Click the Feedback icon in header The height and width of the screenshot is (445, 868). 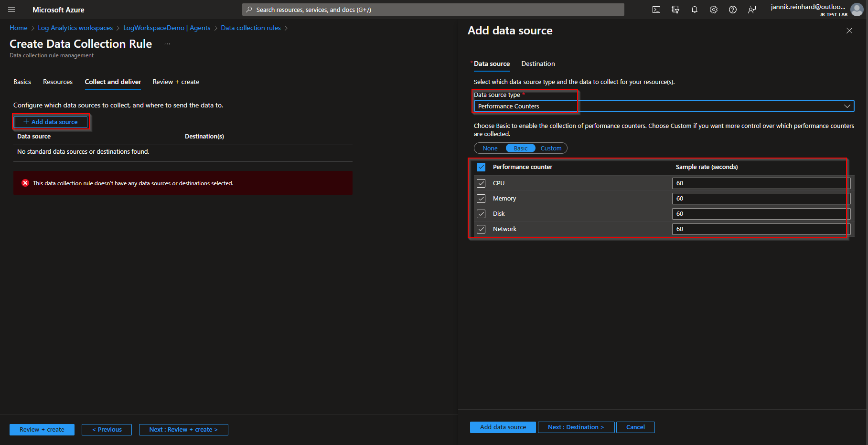pyautogui.click(x=752, y=10)
